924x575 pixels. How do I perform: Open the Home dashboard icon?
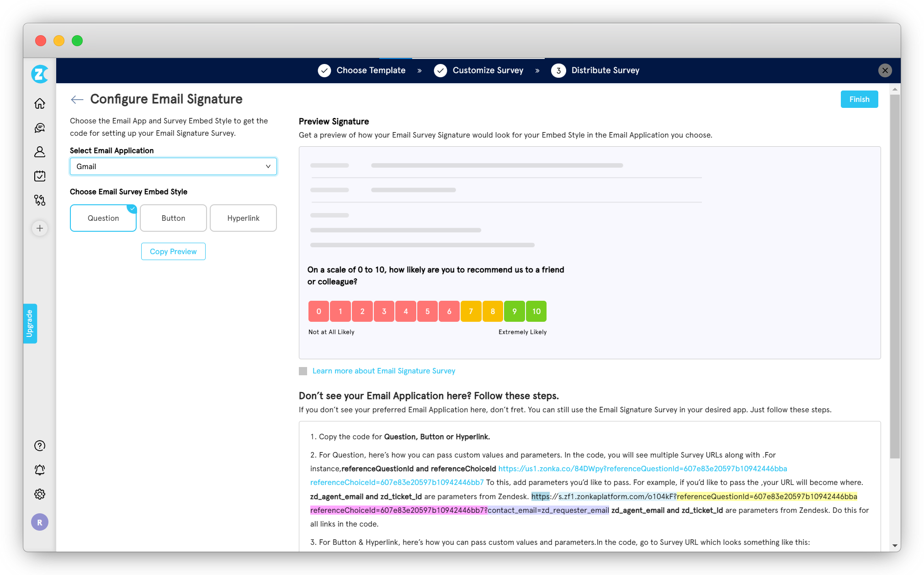(40, 104)
